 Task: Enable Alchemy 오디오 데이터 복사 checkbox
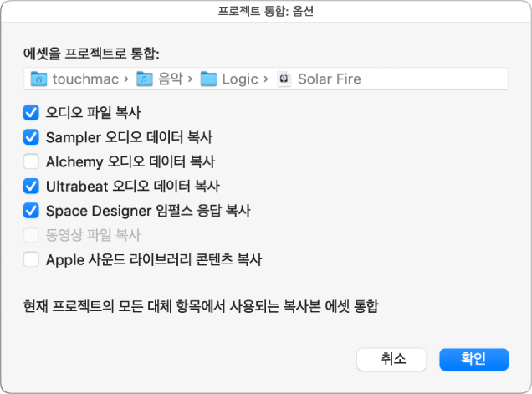pos(32,161)
